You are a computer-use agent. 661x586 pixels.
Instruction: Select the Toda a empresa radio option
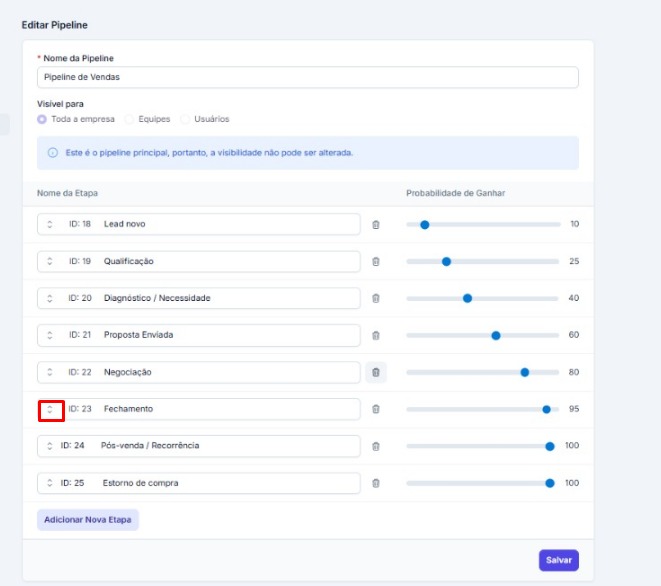point(42,119)
